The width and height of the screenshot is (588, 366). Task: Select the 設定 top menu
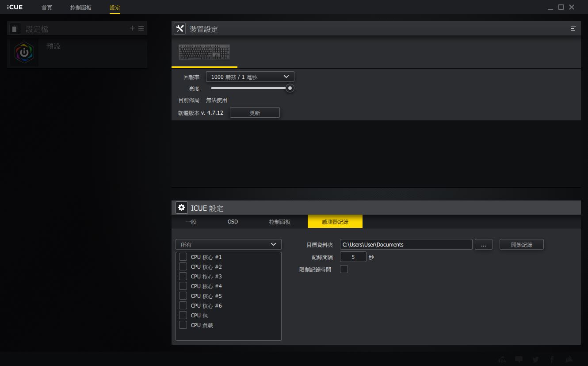pyautogui.click(x=115, y=8)
